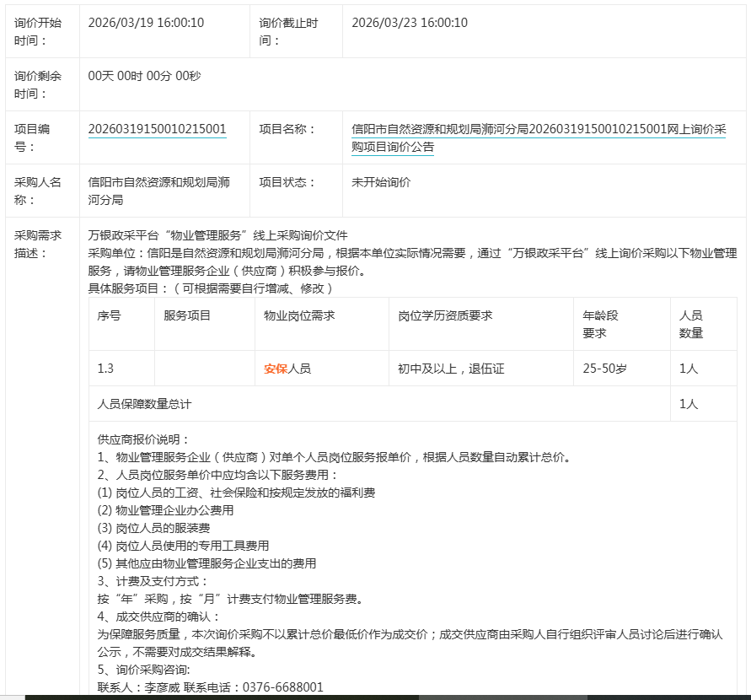Select the 人员数量 column header
Screen dimensions: 751x700
pos(691,324)
